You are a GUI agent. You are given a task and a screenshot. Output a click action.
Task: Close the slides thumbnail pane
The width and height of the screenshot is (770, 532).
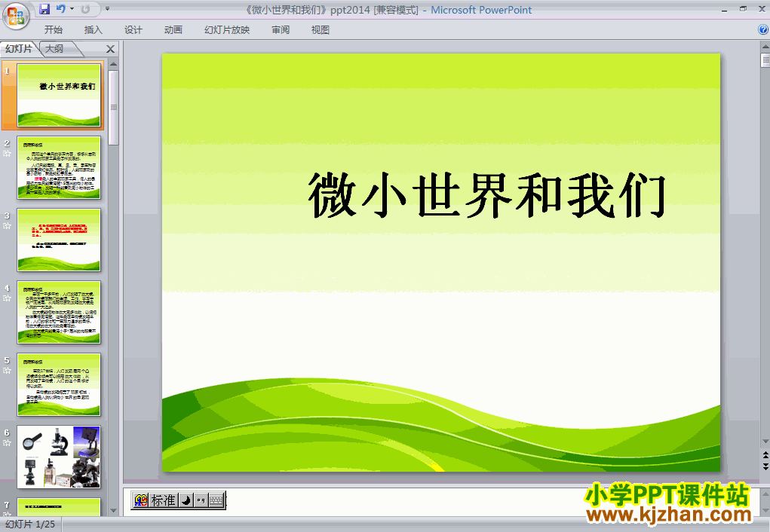(111, 49)
